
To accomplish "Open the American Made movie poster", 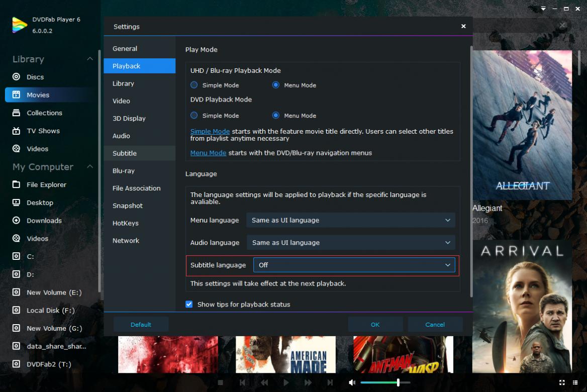I will [x=285, y=354].
